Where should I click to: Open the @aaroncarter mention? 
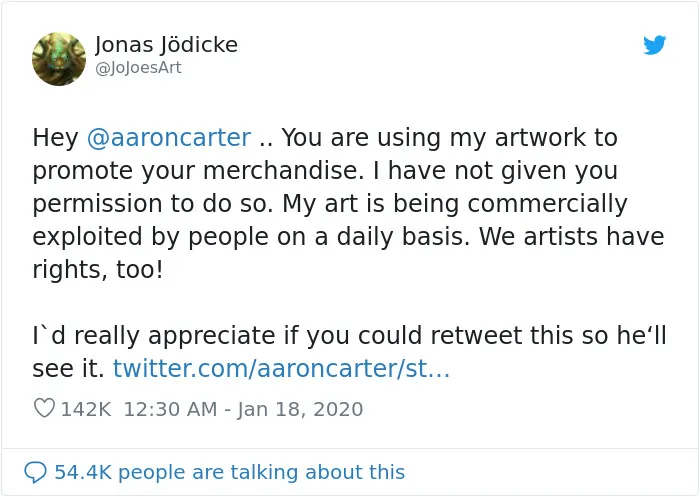pyautogui.click(x=169, y=138)
